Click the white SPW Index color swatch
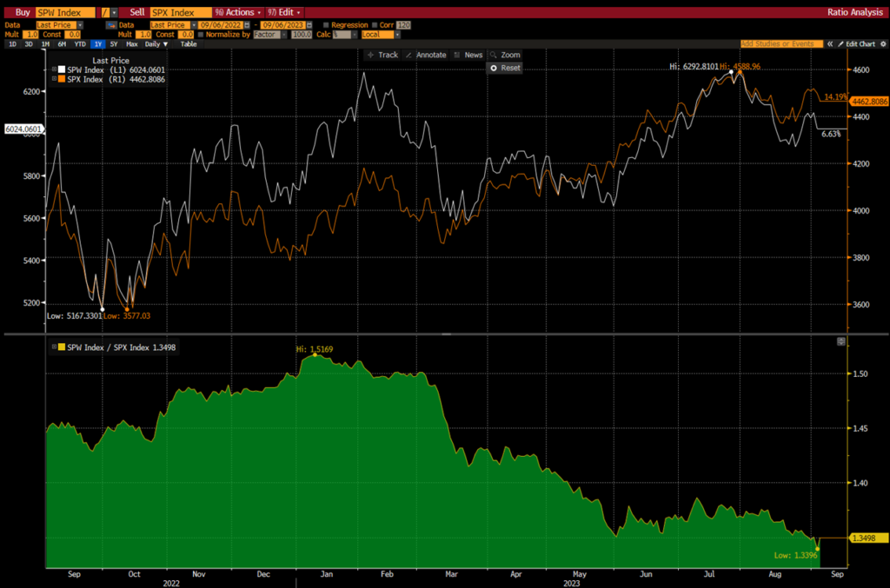The image size is (890, 588). coord(55,69)
